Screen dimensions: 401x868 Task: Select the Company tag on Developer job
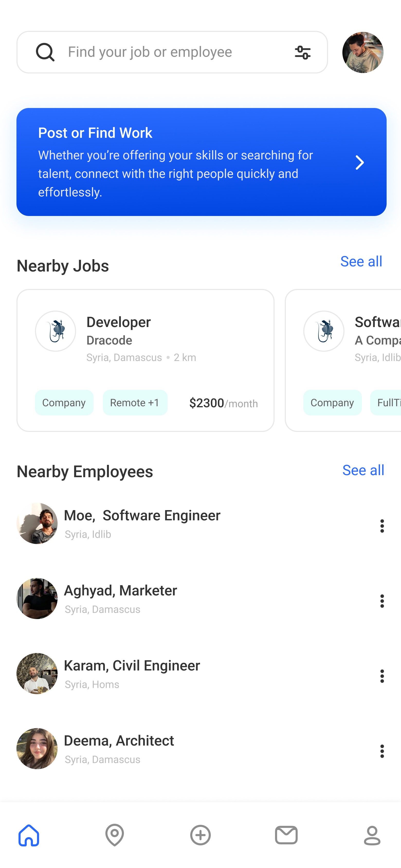(64, 403)
